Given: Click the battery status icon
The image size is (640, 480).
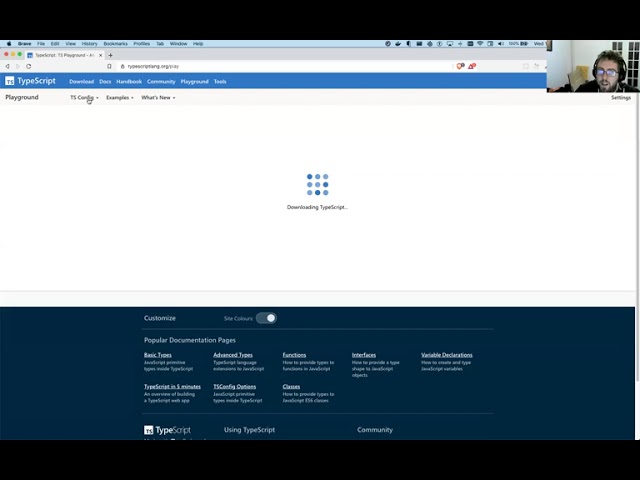Looking at the screenshot, I should click(x=524, y=44).
